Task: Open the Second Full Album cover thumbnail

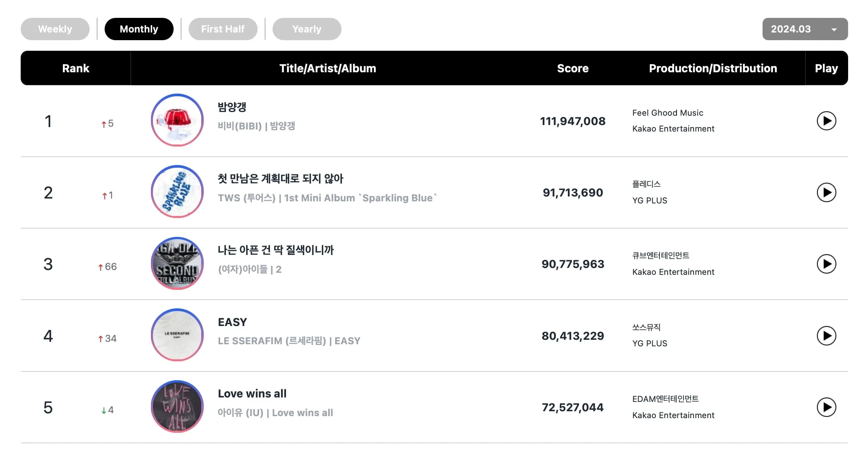Action: point(177,263)
